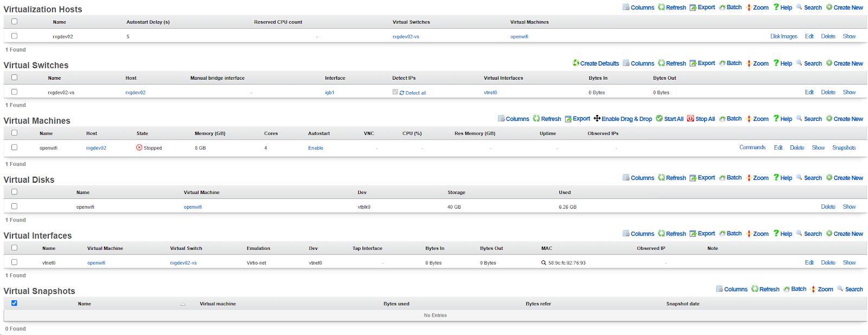Open Disk Images for rxgdev02 host

pyautogui.click(x=783, y=36)
